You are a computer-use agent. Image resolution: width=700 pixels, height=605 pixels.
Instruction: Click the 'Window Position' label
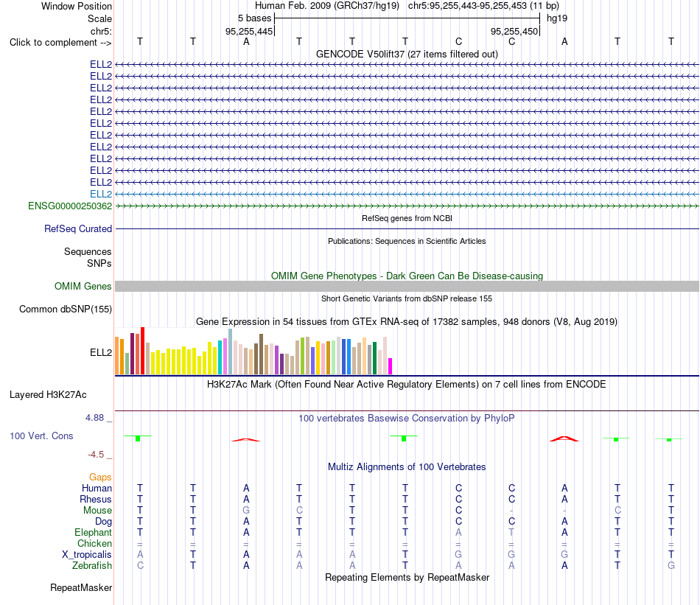77,6
